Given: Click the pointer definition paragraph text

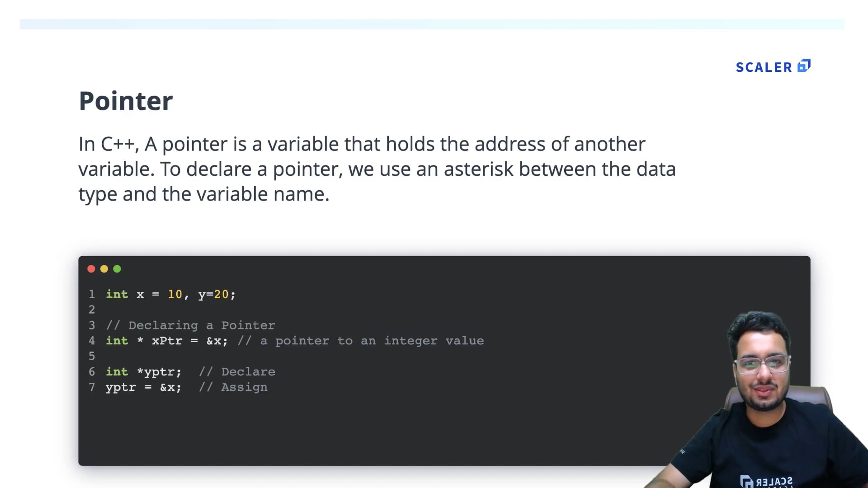Looking at the screenshot, I should coord(377,169).
